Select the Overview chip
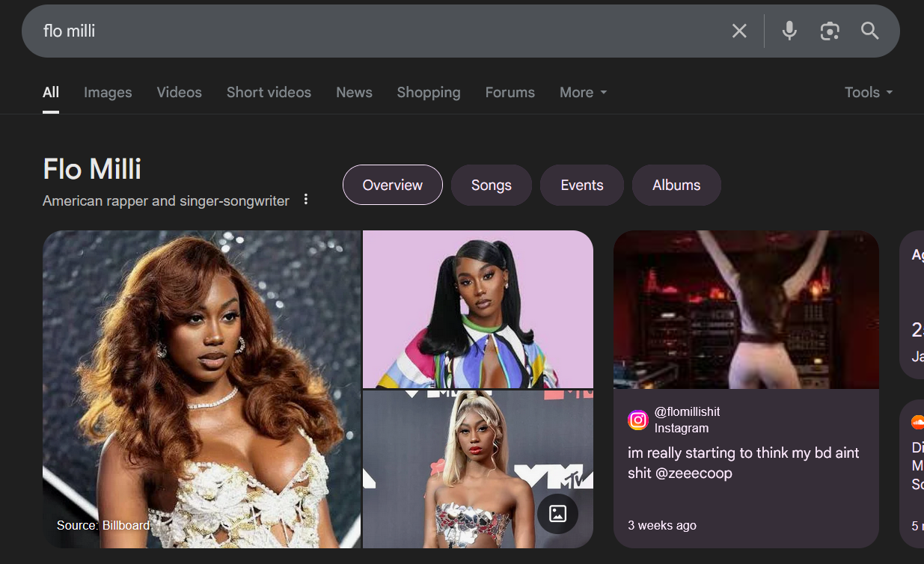This screenshot has width=924, height=564. coord(393,185)
